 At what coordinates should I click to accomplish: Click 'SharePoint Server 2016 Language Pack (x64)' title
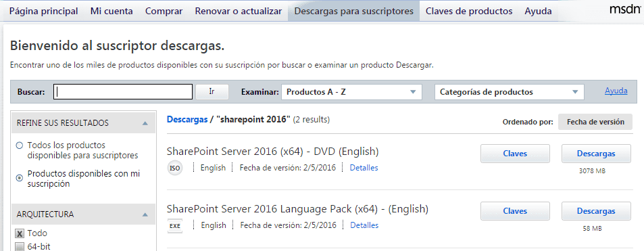[x=297, y=210]
